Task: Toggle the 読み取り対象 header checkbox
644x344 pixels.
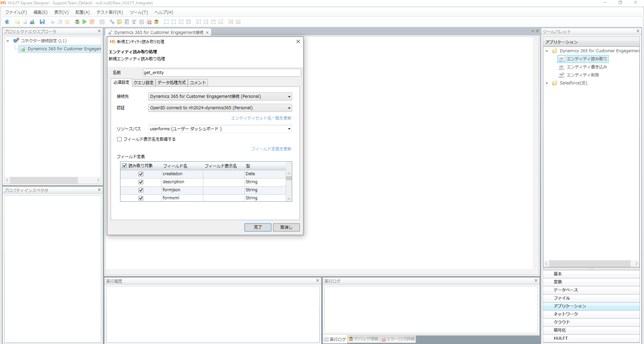Action: (x=124, y=166)
